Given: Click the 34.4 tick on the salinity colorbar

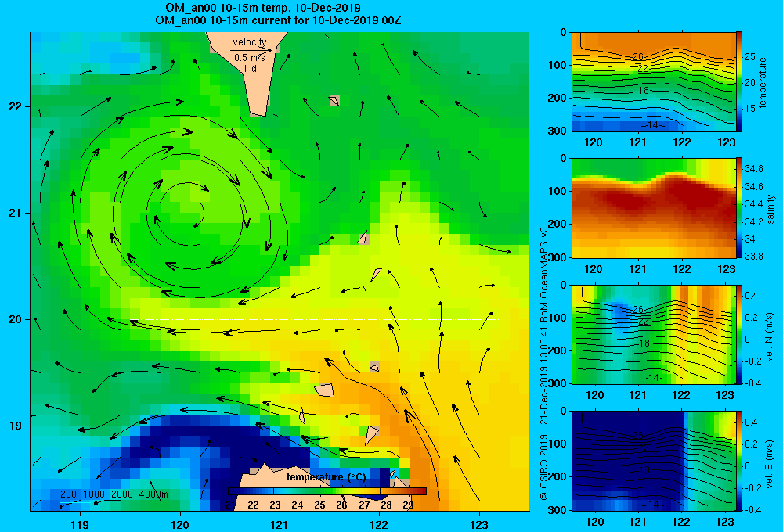Looking at the screenshot, I should pyautogui.click(x=753, y=203).
